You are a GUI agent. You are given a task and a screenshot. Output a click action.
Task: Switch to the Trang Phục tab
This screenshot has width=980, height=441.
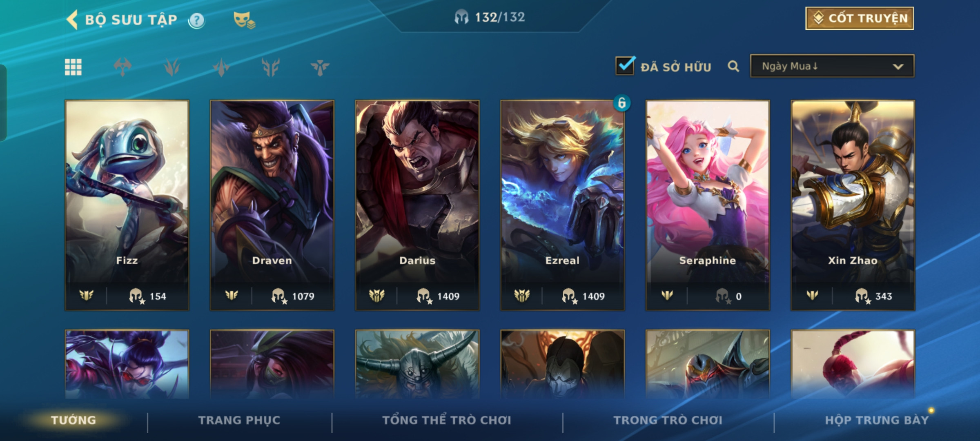click(239, 420)
